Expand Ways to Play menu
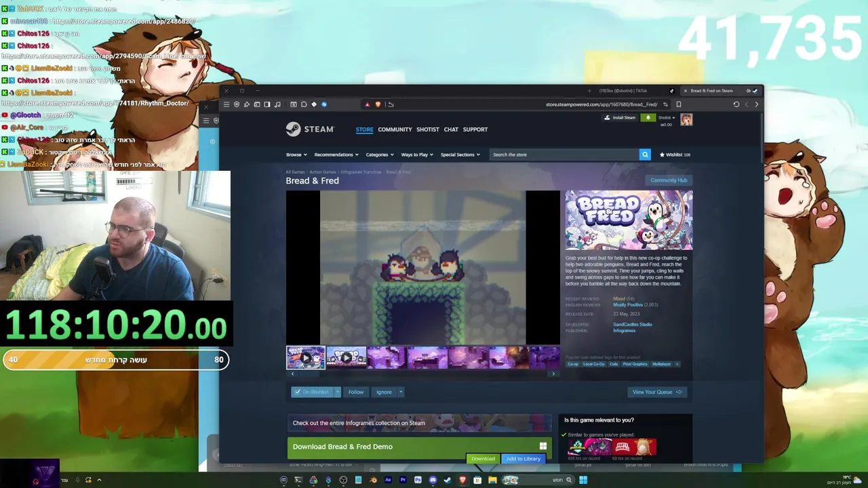Image resolution: width=868 pixels, height=488 pixels. click(417, 155)
